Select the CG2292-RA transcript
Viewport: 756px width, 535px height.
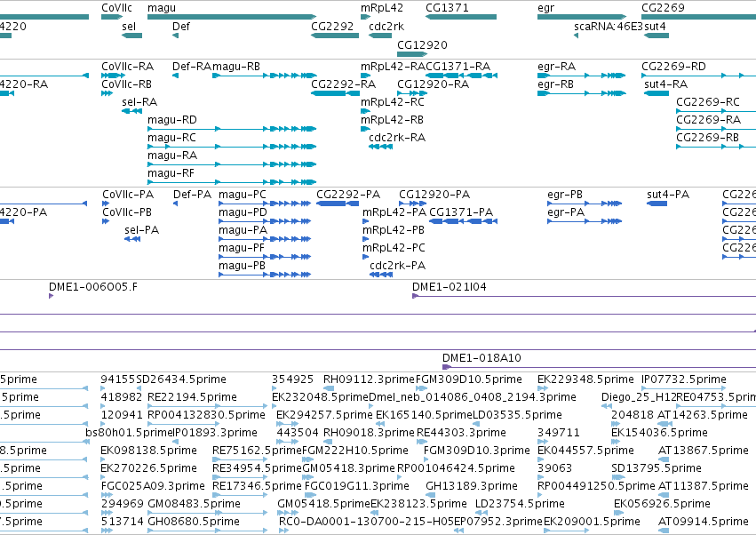335,93
